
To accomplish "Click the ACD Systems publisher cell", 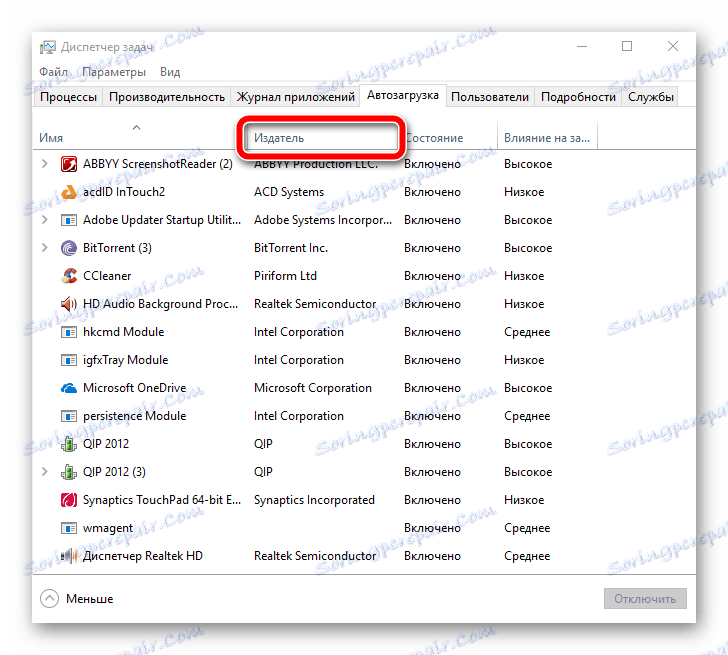I will click(289, 192).
